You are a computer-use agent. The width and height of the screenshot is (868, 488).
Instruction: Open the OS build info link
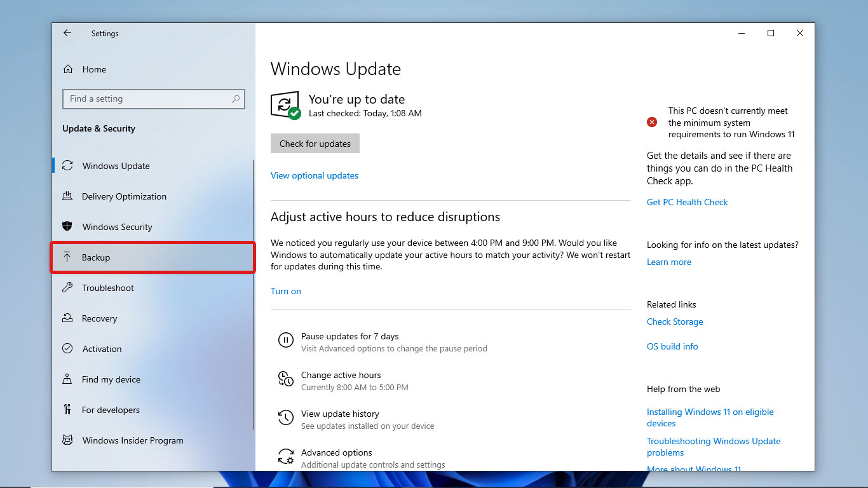pos(672,346)
